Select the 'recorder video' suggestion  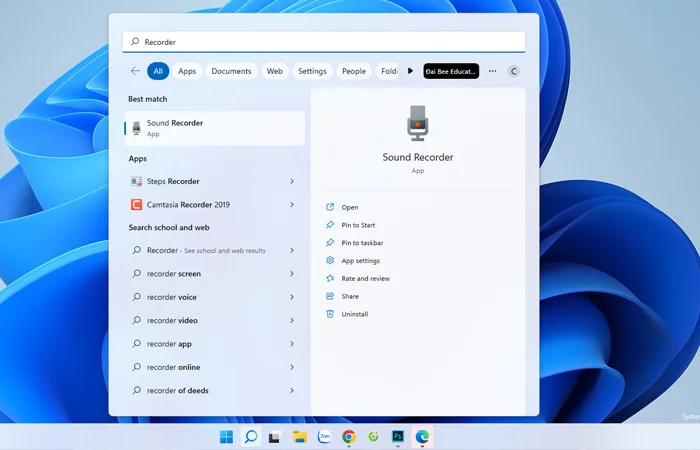[x=214, y=321]
